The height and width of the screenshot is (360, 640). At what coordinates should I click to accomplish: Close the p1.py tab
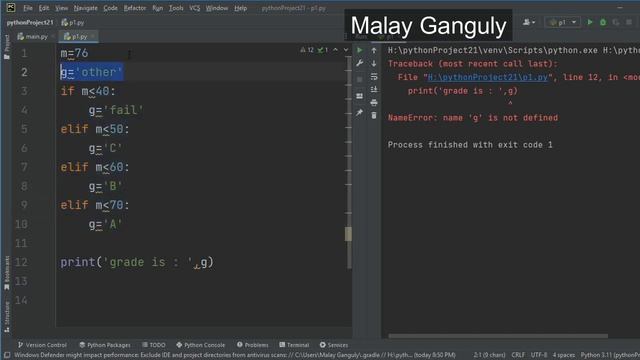click(93, 36)
